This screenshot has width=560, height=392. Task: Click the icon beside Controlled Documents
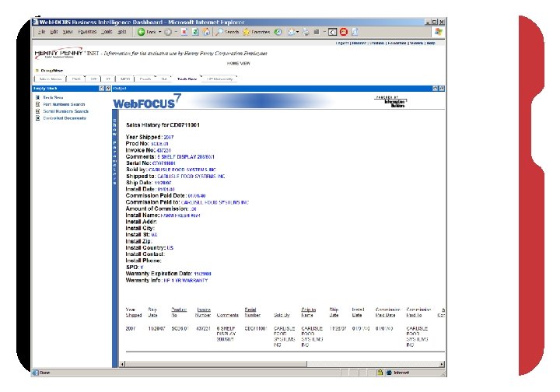(37, 117)
